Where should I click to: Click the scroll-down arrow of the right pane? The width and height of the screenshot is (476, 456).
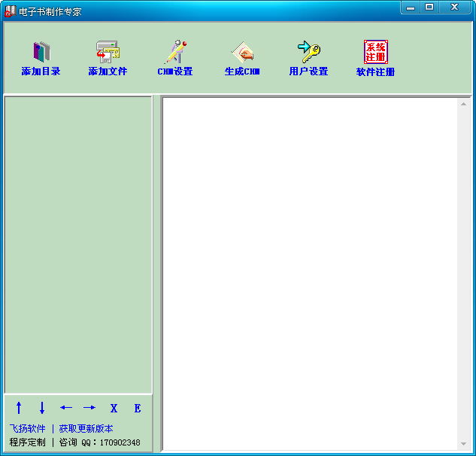[x=464, y=444]
